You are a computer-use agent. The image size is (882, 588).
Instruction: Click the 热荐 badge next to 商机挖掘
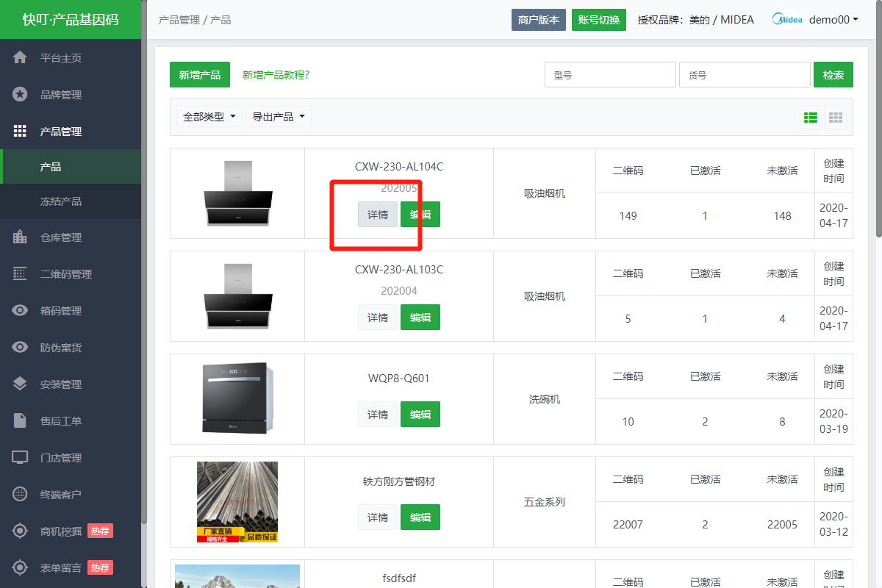[x=100, y=531]
